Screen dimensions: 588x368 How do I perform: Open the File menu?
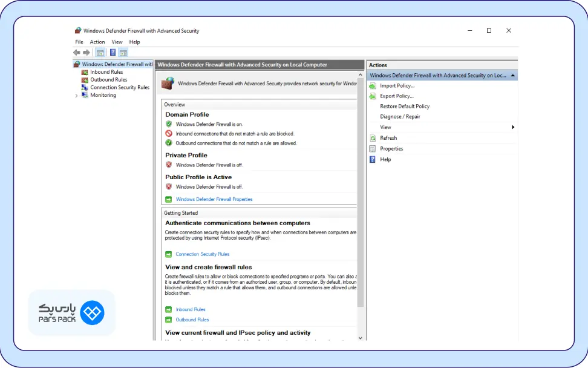point(79,42)
